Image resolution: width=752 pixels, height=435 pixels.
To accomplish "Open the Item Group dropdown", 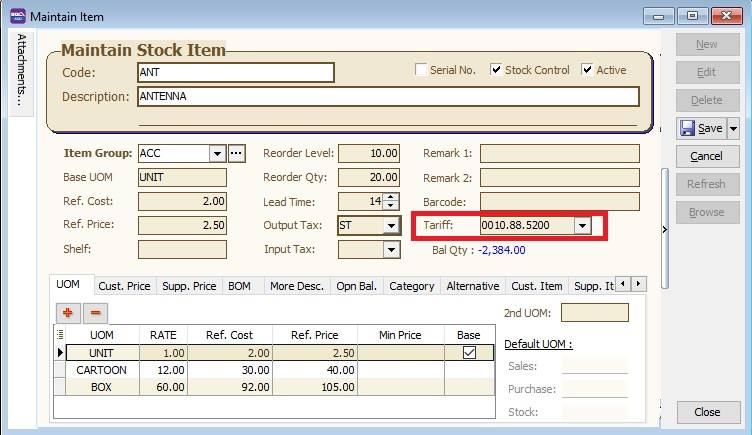I will coord(217,153).
